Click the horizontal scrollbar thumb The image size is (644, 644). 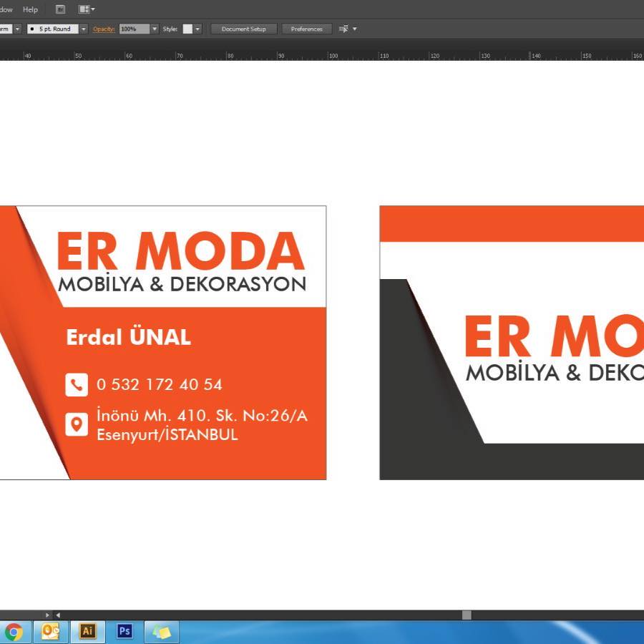(467, 615)
